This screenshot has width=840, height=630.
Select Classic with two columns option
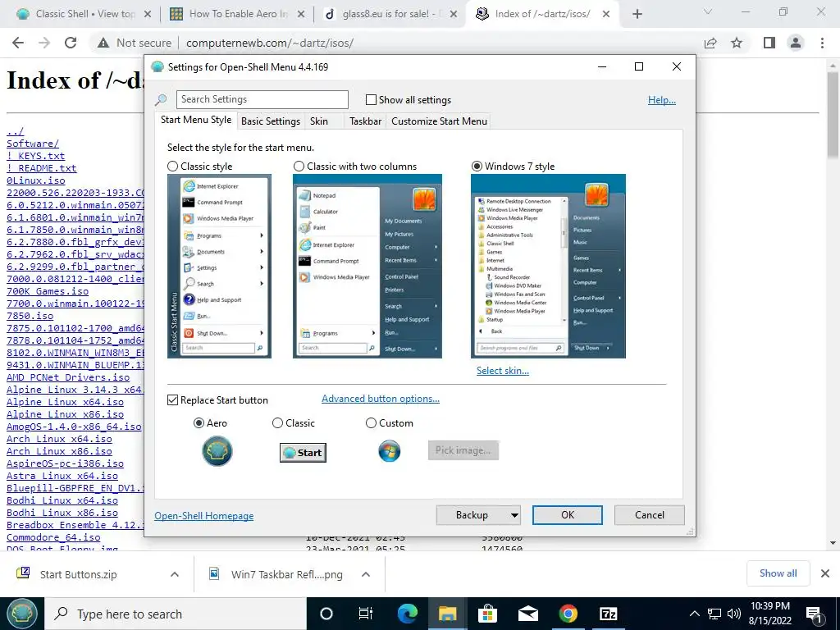pos(299,167)
